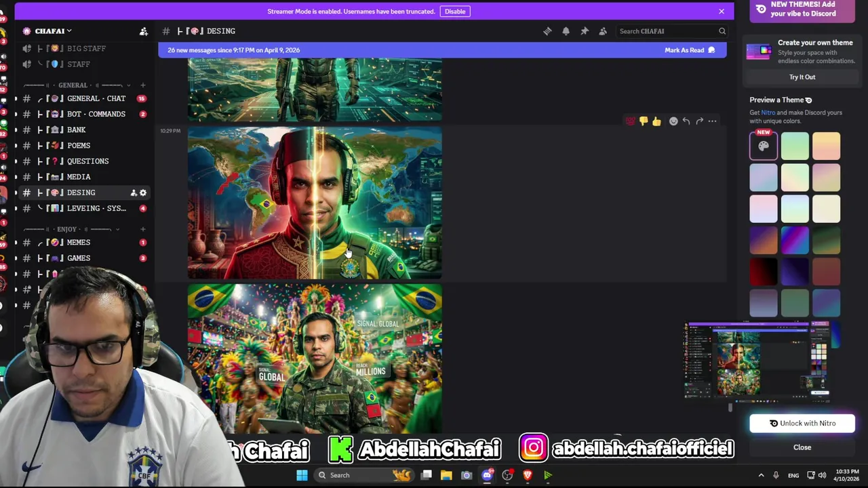Join BIG STAFF voice channel
Image resolution: width=868 pixels, height=488 pixels.
(x=85, y=49)
